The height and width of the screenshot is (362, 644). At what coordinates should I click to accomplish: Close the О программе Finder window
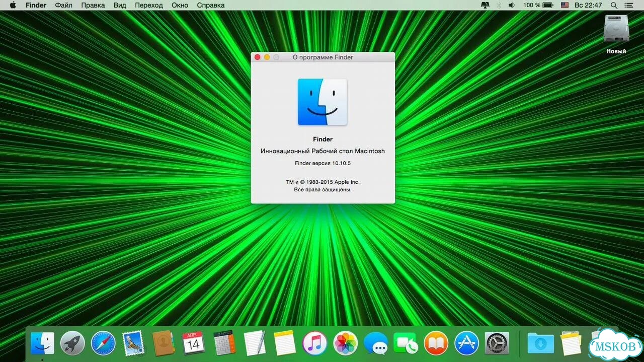click(258, 57)
